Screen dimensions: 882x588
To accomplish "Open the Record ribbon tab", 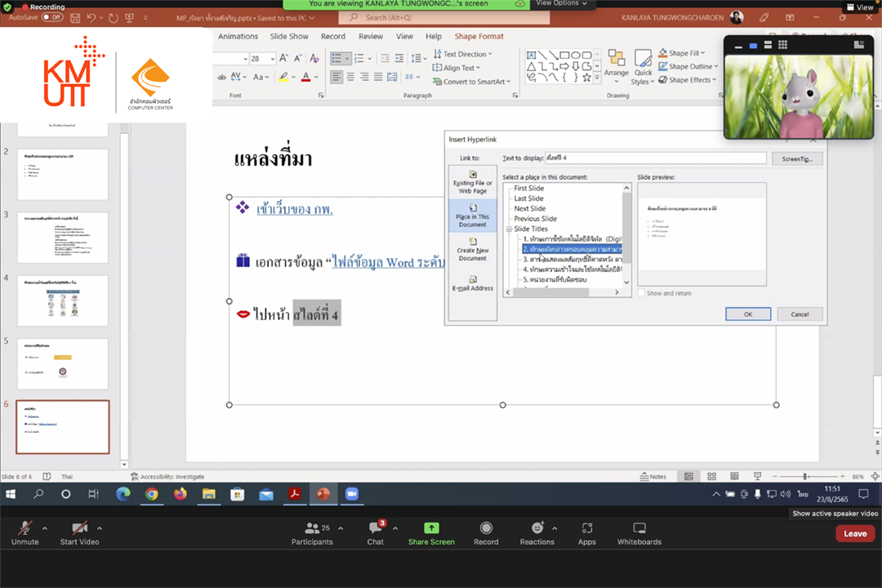I will [x=333, y=36].
